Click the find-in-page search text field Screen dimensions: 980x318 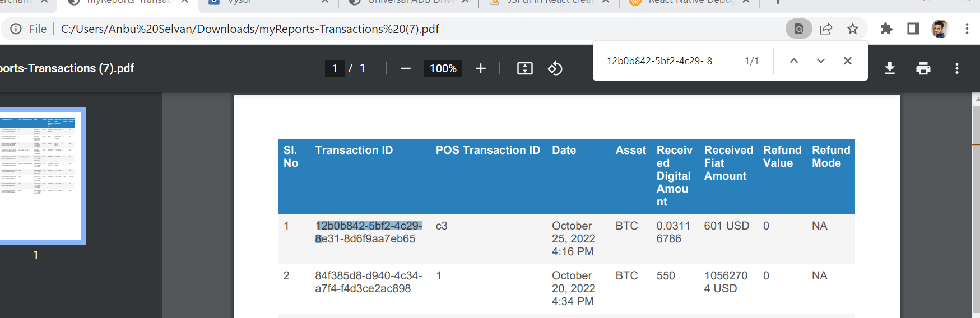point(670,61)
